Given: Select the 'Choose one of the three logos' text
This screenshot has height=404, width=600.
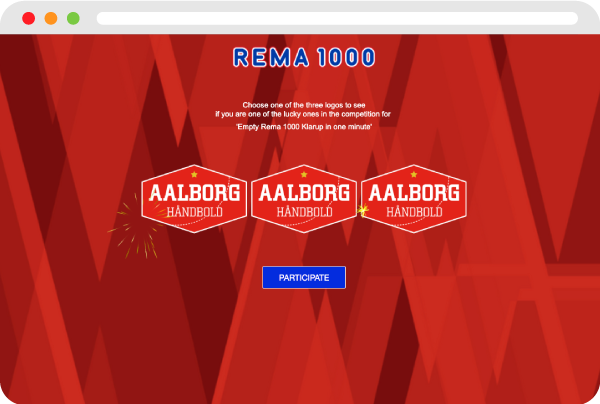Looking at the screenshot, I should 304,105.
